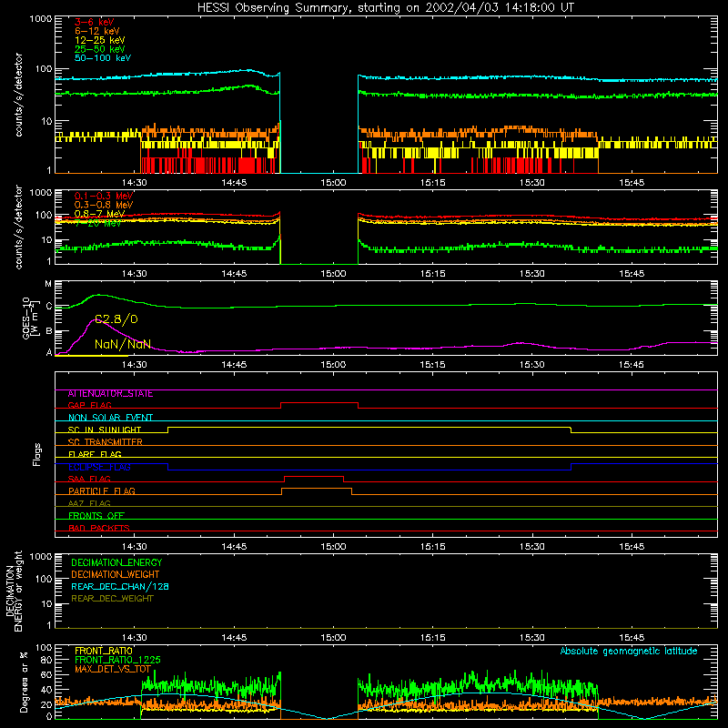Image resolution: width=728 pixels, height=728 pixels.
Task: Click the green 25-50 keV legend label
Action: click(100, 49)
